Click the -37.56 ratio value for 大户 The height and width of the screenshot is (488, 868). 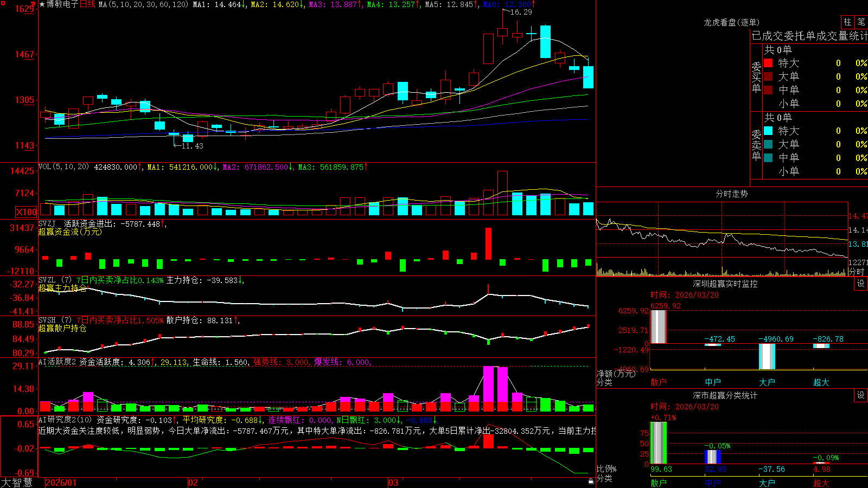pyautogui.click(x=771, y=469)
